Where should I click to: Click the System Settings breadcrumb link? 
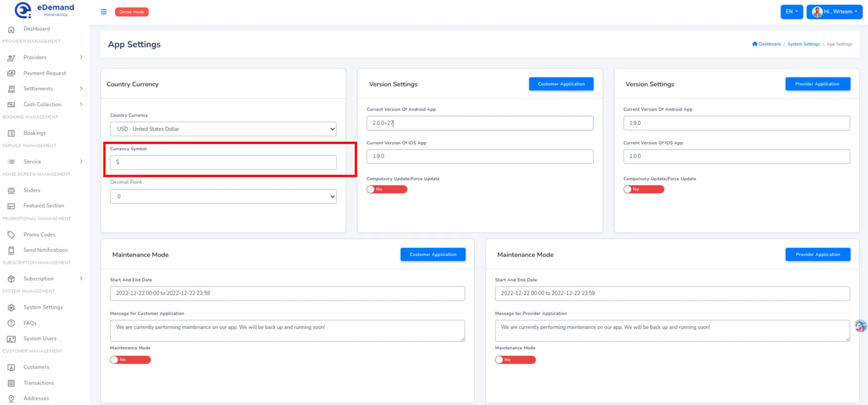803,44
